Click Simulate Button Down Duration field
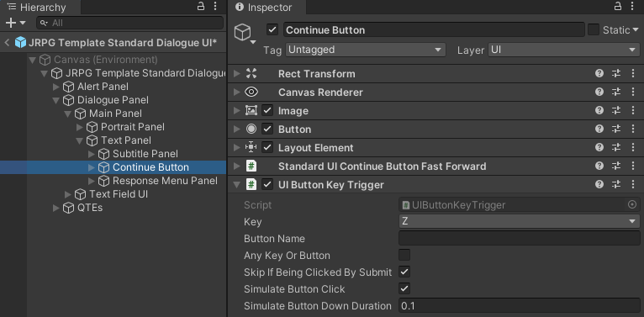 click(x=519, y=305)
